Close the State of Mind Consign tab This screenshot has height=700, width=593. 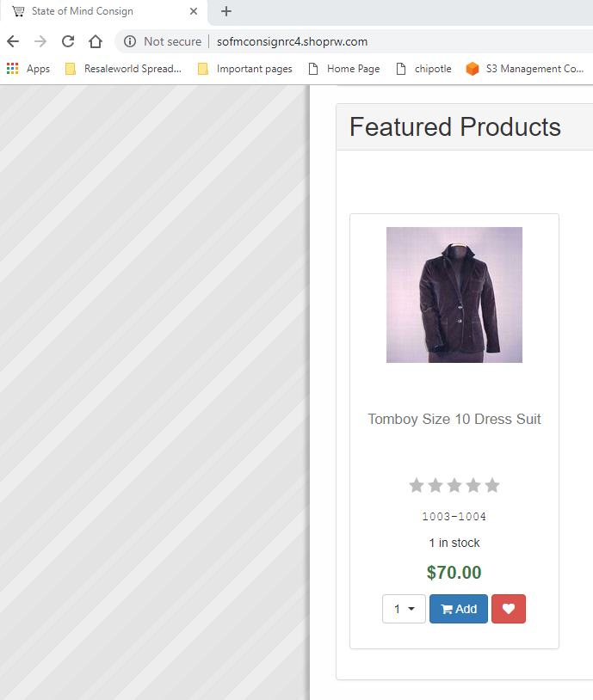pos(194,11)
